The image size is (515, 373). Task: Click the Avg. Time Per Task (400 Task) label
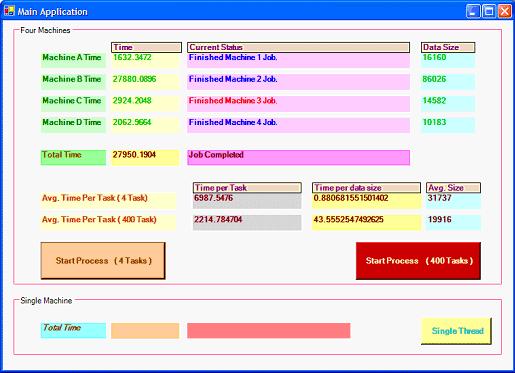pos(108,222)
